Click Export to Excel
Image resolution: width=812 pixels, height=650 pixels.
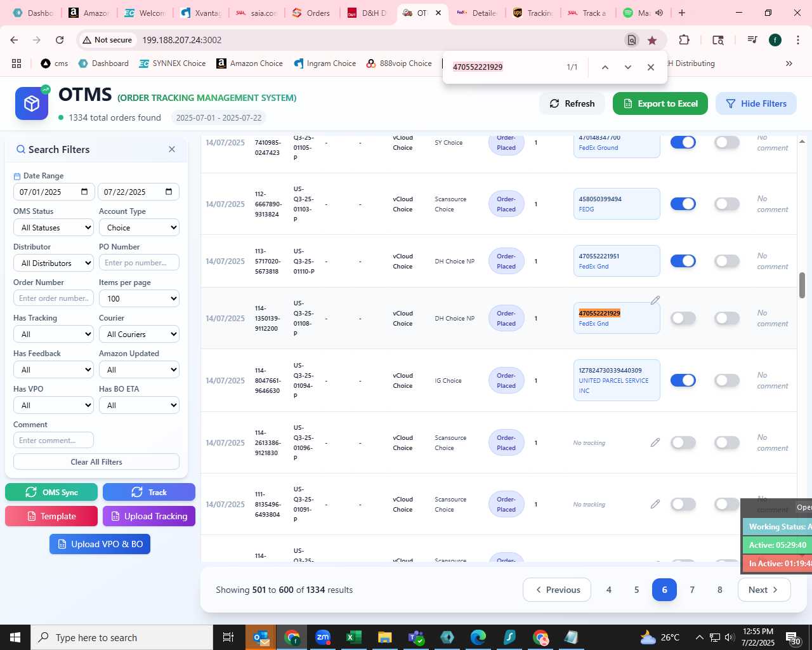coord(660,103)
